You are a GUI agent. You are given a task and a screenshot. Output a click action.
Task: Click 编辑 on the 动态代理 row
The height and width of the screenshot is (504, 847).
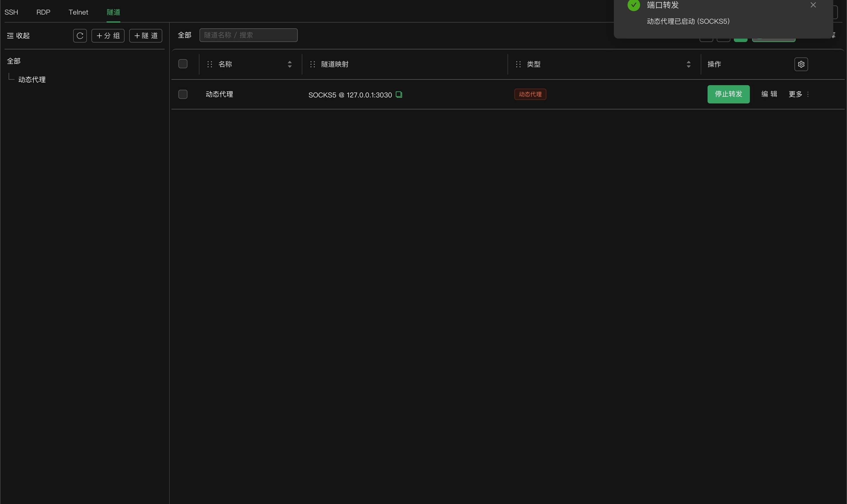tap(769, 94)
